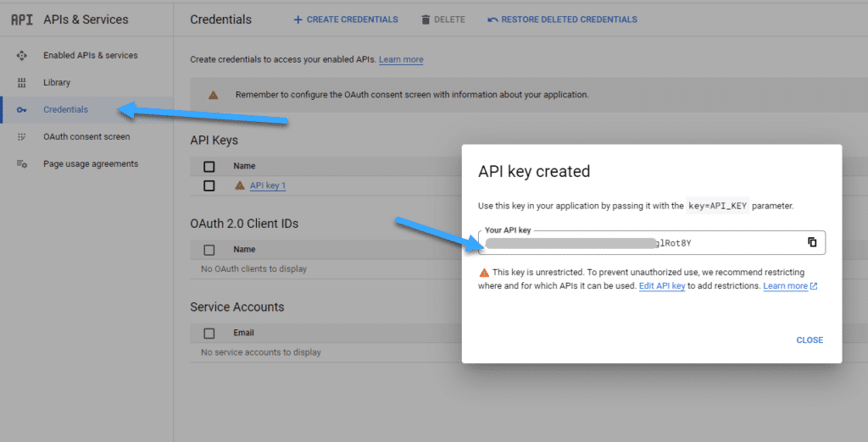Image resolution: width=868 pixels, height=442 pixels.
Task: Click the OAuth consent screen icon
Action: (x=21, y=136)
